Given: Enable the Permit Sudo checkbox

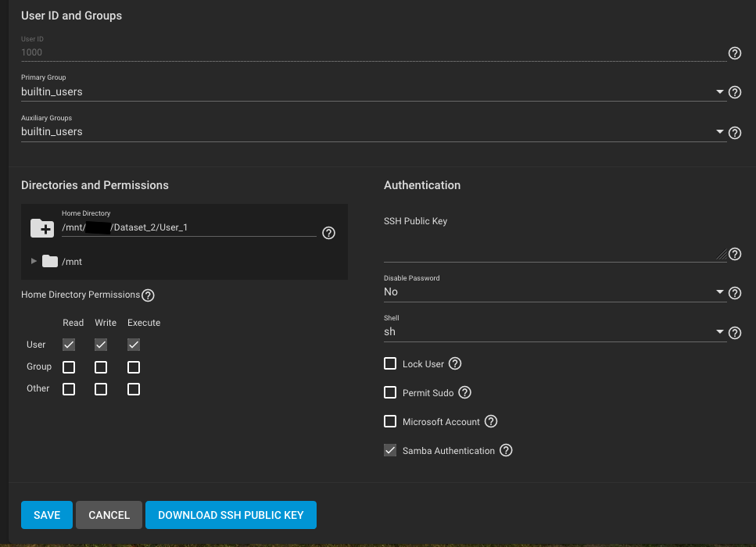Looking at the screenshot, I should tap(390, 392).
